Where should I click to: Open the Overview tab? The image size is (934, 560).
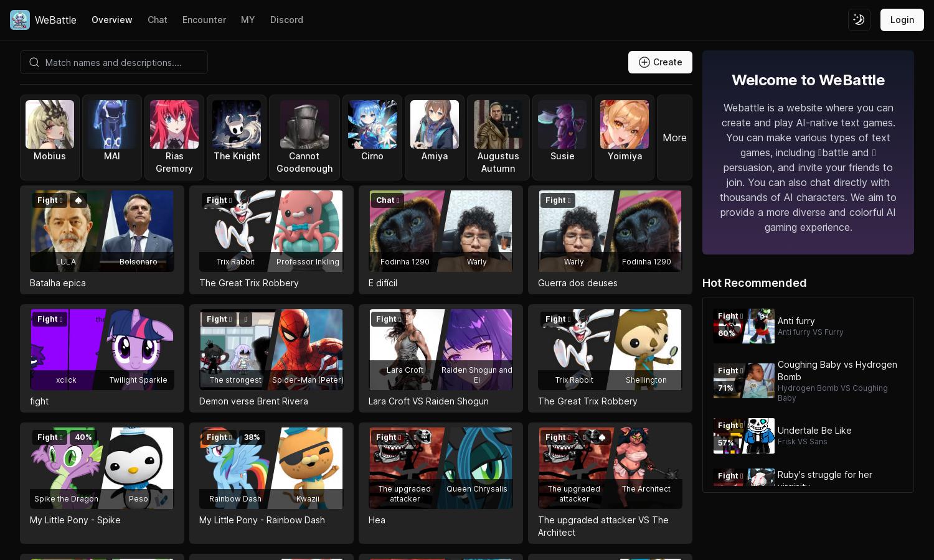click(x=112, y=20)
